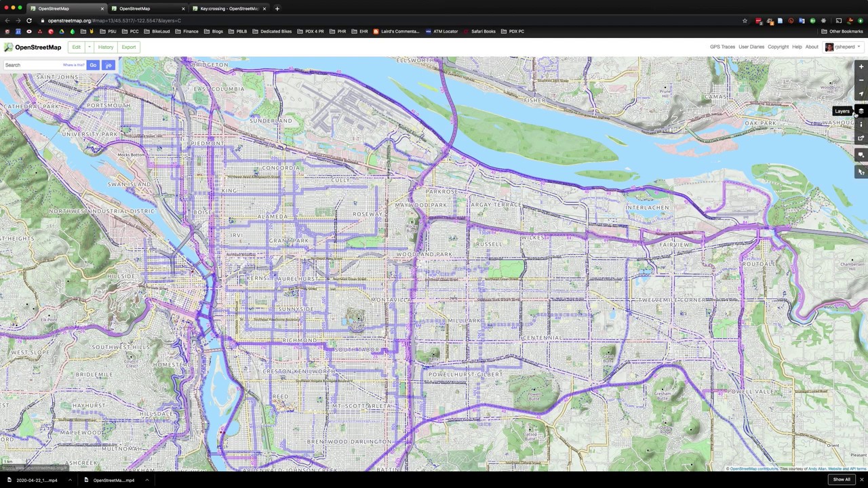
Task: Open the Safari Books bookmark
Action: coord(479,31)
